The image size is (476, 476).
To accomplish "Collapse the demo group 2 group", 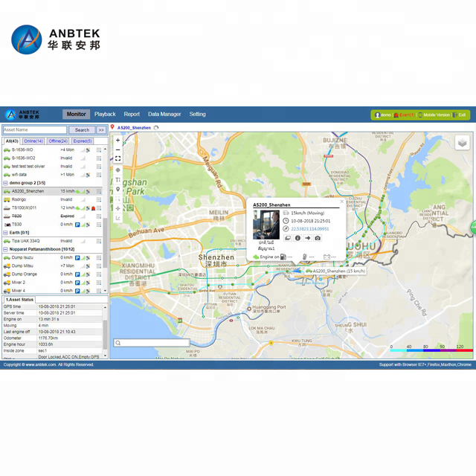I will coord(5,183).
